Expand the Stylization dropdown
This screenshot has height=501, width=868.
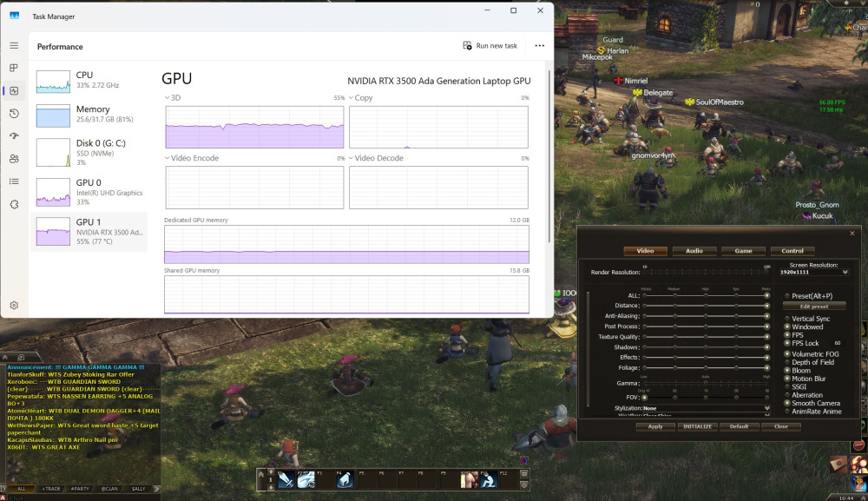766,408
